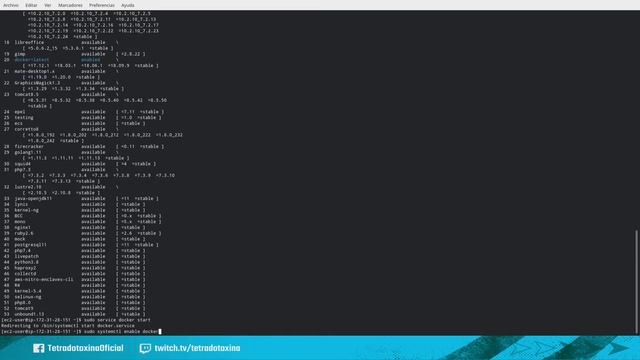Viewport: 640px width, 360px height.
Task: Click the 'enabled' status of docker row
Action: pos(91,60)
